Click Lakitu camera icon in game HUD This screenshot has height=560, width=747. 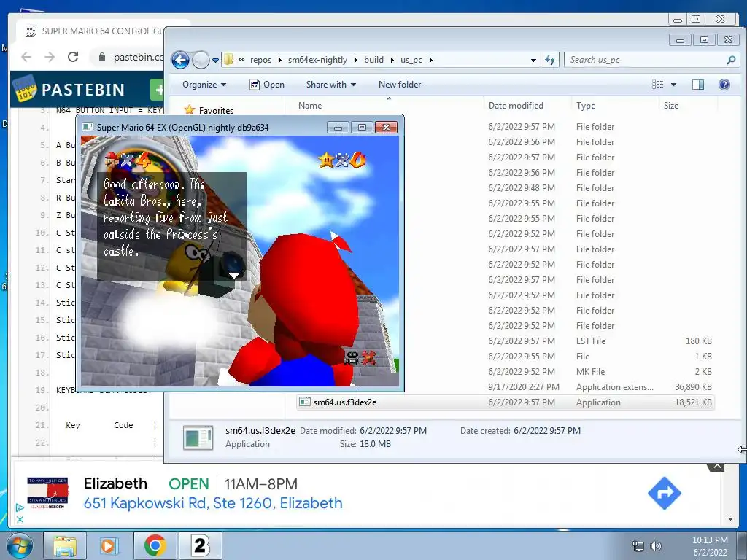pos(351,357)
